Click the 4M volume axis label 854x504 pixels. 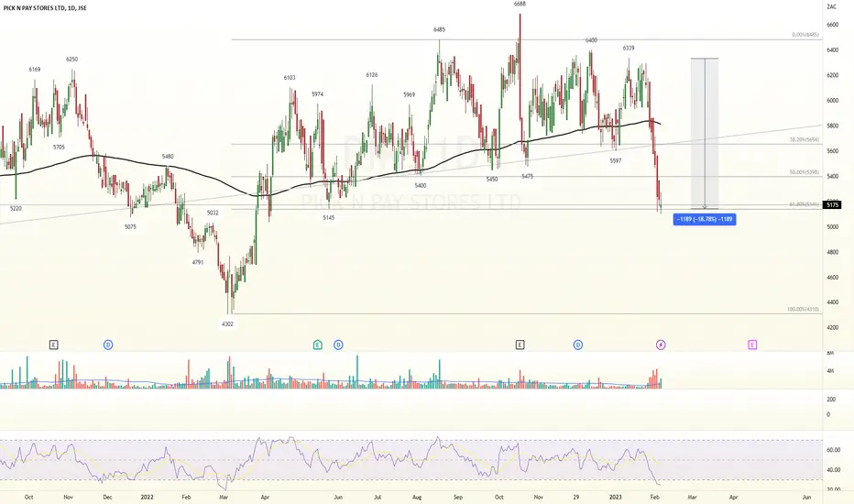830,371
